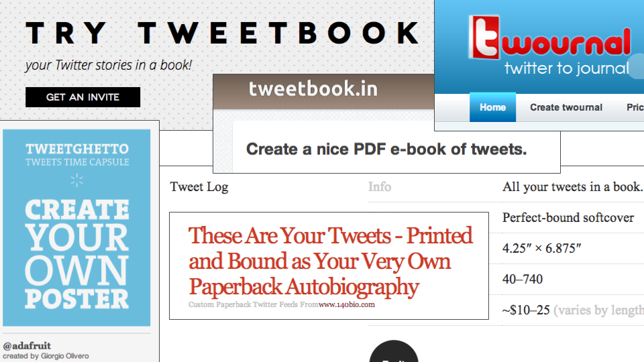Viewport: 644px width, 362px height.
Task: Select the Info label
Action: point(380,187)
